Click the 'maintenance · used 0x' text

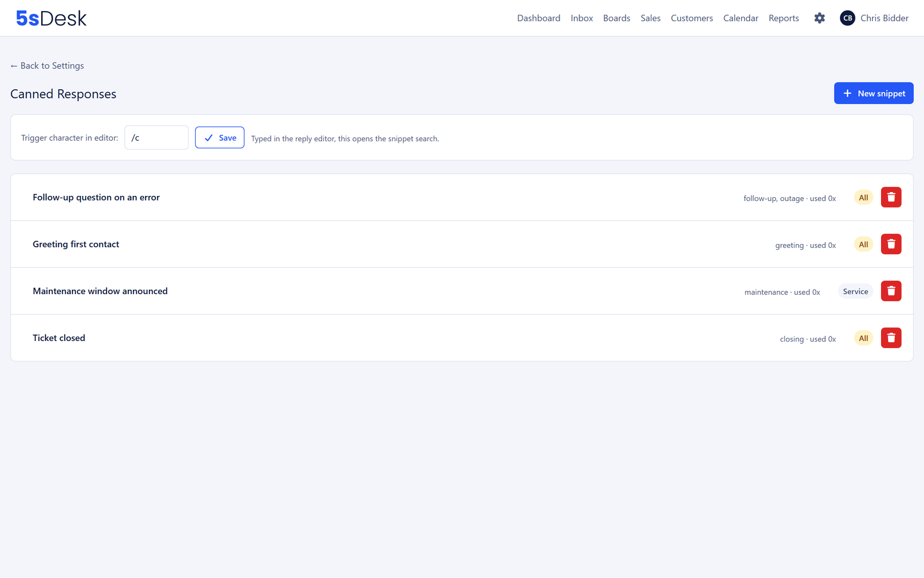pyautogui.click(x=782, y=292)
